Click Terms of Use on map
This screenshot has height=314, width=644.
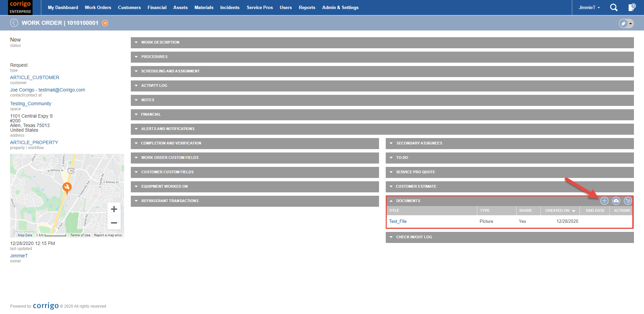tap(80, 235)
